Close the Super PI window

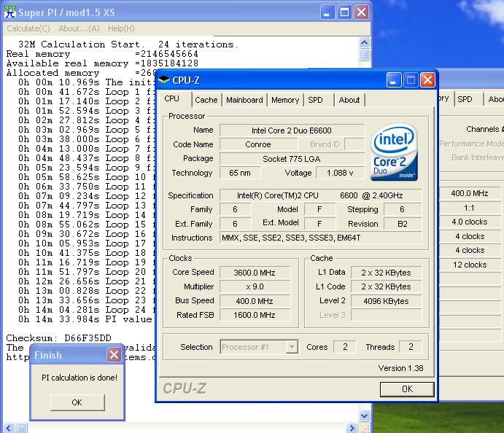tap(361, 12)
